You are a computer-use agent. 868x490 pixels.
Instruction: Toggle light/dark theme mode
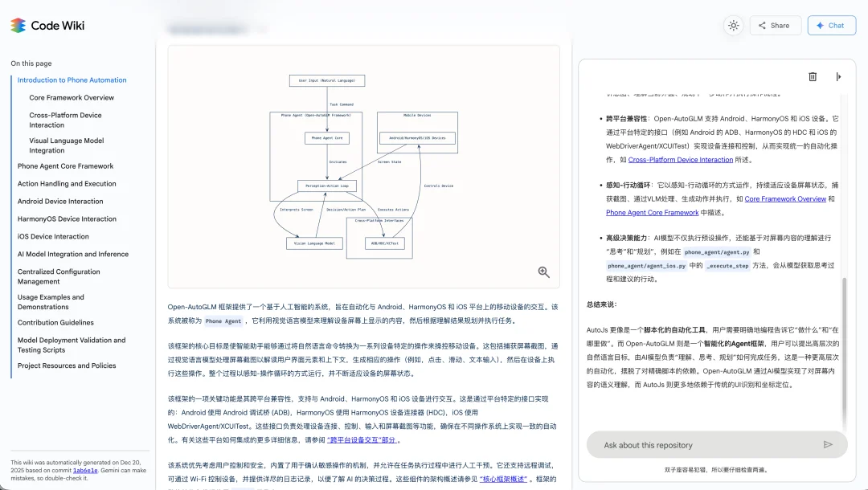[x=733, y=25]
